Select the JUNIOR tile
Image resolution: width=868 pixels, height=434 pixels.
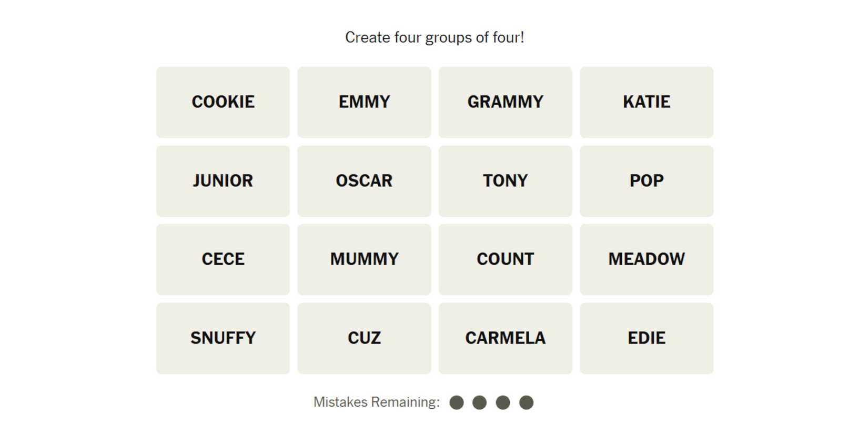[223, 181]
